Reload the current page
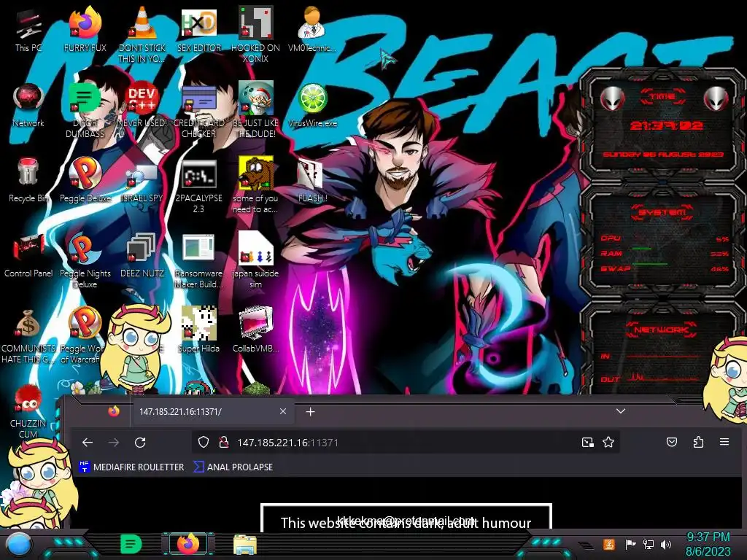Viewport: 747px width, 560px height. point(140,443)
